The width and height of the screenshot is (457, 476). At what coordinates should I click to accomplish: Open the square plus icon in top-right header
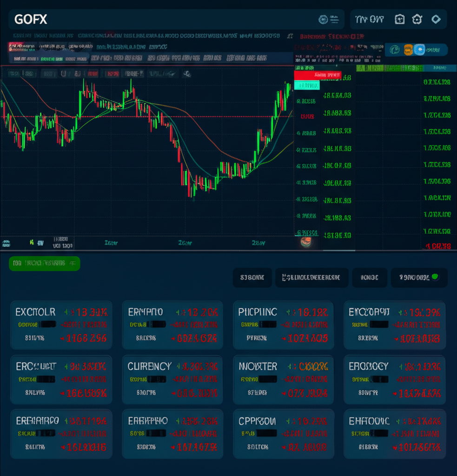point(399,19)
